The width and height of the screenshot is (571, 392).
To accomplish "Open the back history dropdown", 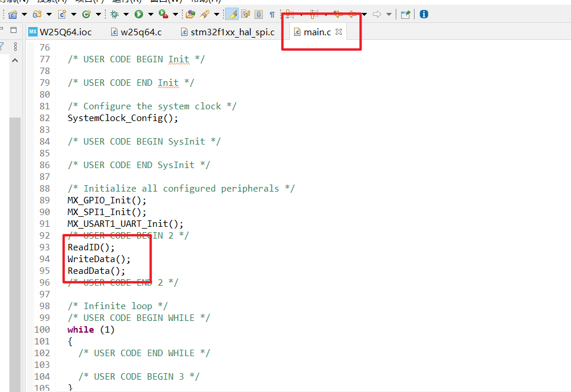I will click(364, 15).
